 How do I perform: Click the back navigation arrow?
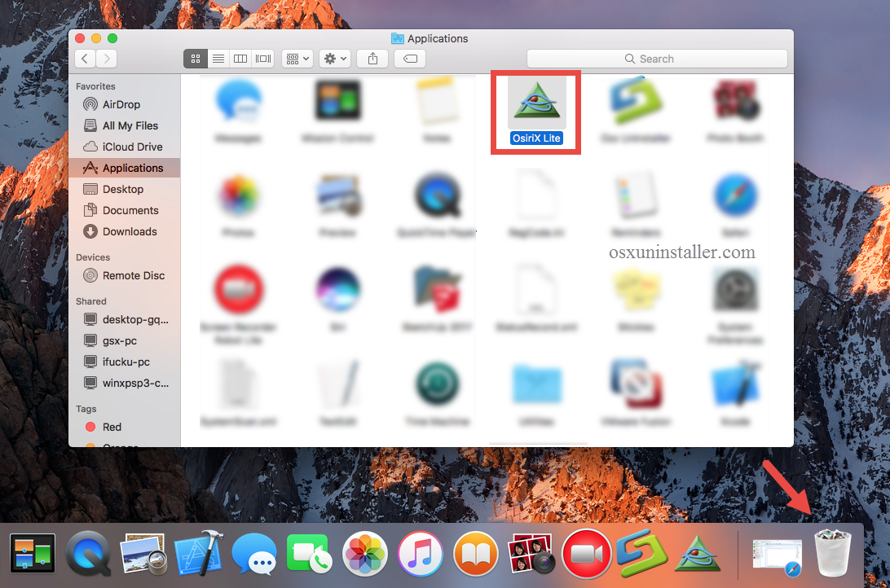click(x=84, y=58)
